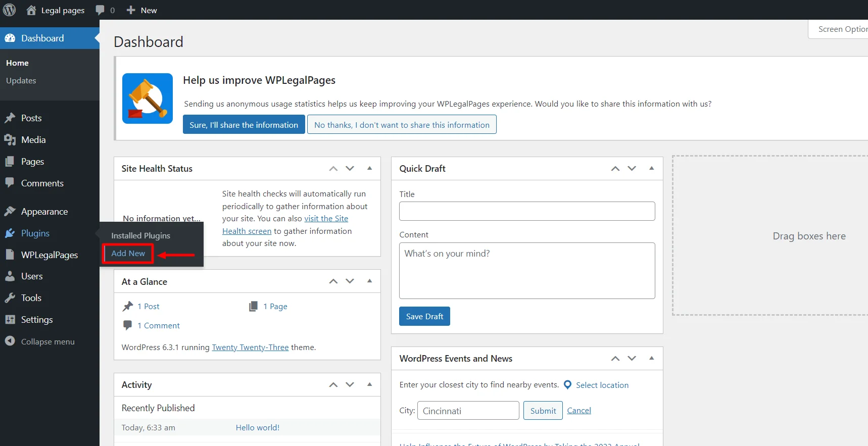
Task: Click the Tools wrench icon in sidebar
Action: pos(10,298)
